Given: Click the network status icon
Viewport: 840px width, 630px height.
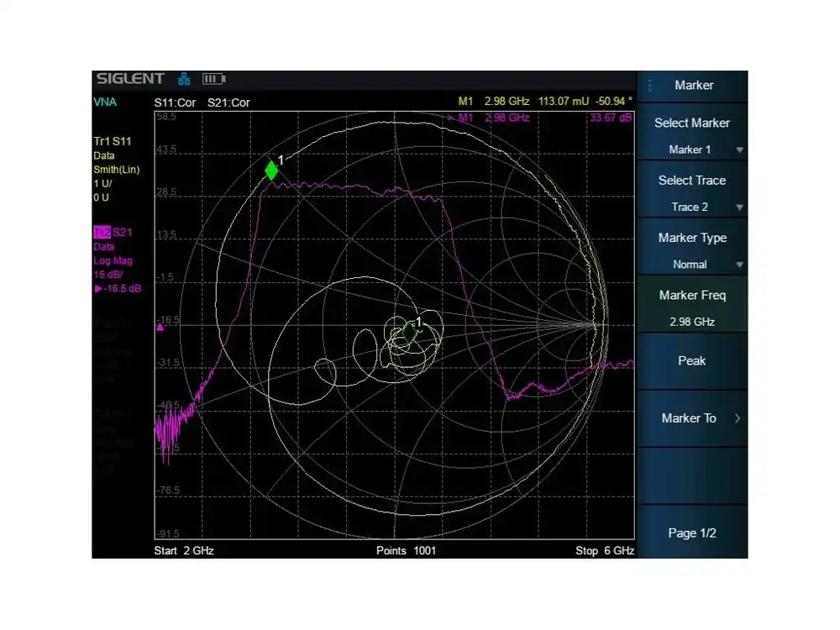Looking at the screenshot, I should click(x=184, y=79).
